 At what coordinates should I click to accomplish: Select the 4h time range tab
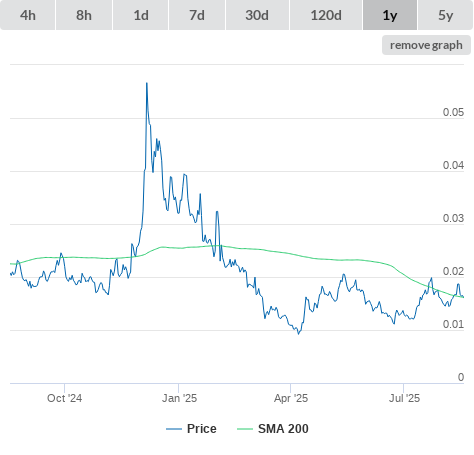coord(28,15)
